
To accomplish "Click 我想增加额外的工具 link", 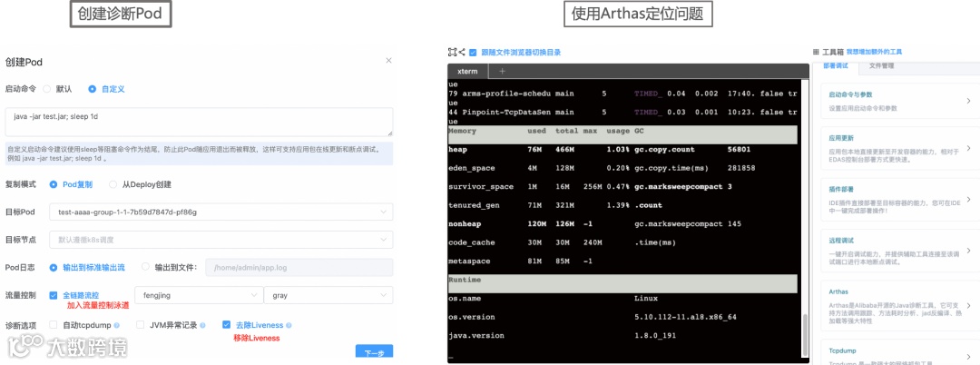I will pyautogui.click(x=874, y=52).
